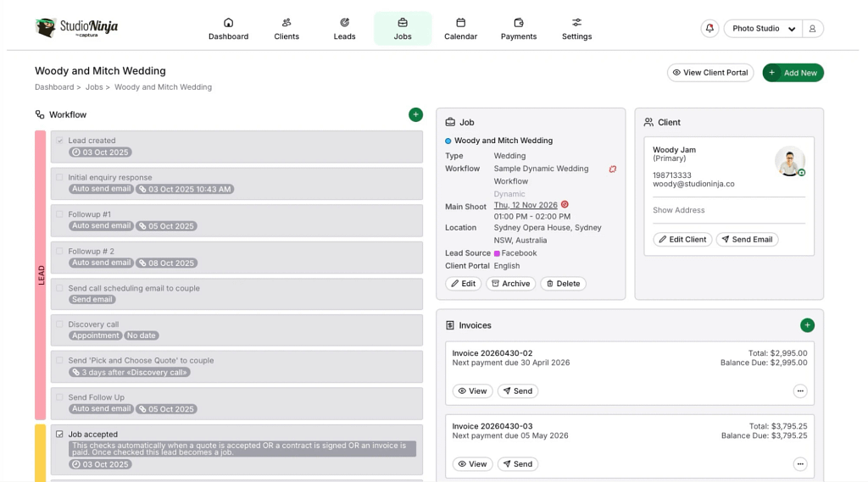The width and height of the screenshot is (868, 482).
Task: Open more options for Invoice 20260430-03
Action: (800, 463)
